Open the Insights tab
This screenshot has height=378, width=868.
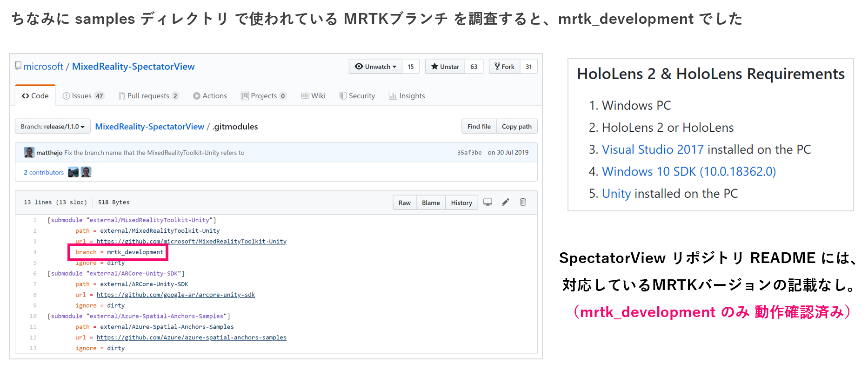pyautogui.click(x=407, y=96)
